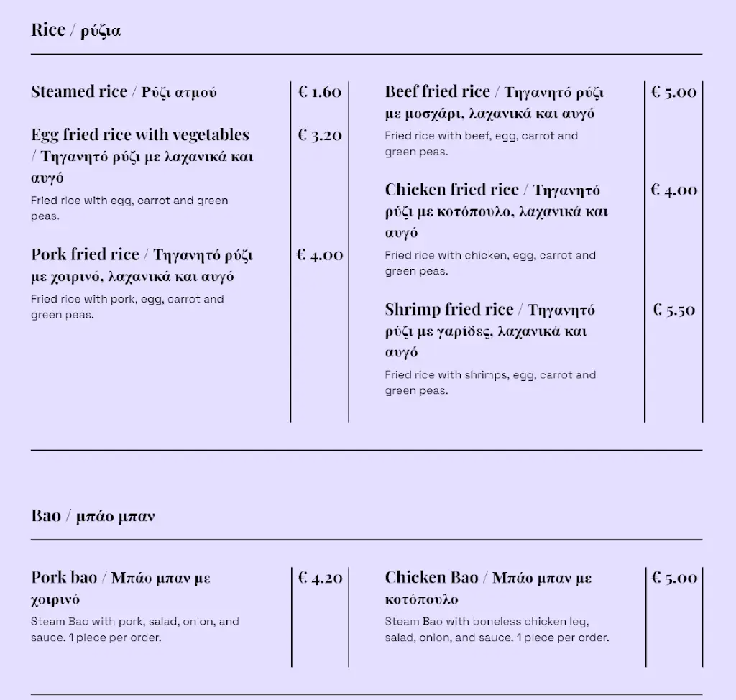This screenshot has height=700, width=736.
Task: Click the € 1.60 Steamed rice price
Action: pos(320,92)
